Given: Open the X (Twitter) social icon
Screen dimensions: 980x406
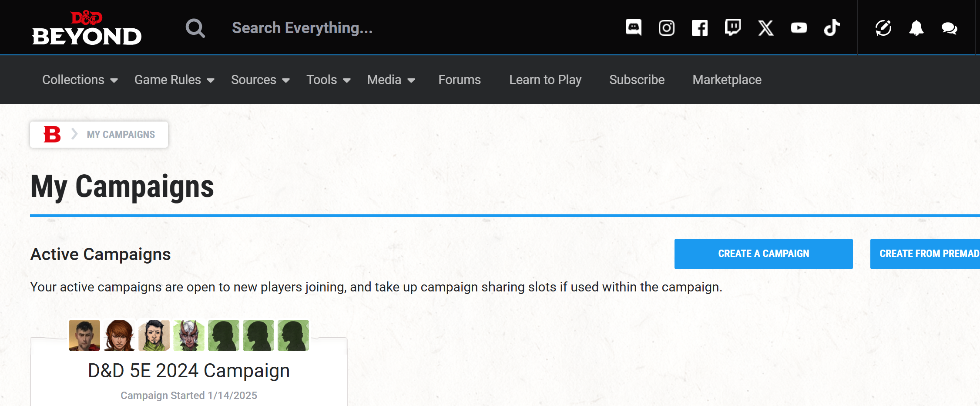Looking at the screenshot, I should (x=765, y=28).
